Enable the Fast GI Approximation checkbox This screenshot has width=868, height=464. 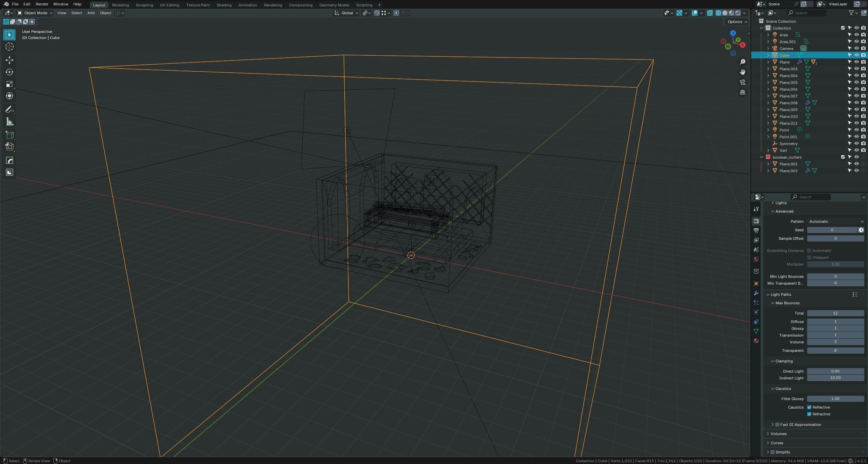(777, 425)
